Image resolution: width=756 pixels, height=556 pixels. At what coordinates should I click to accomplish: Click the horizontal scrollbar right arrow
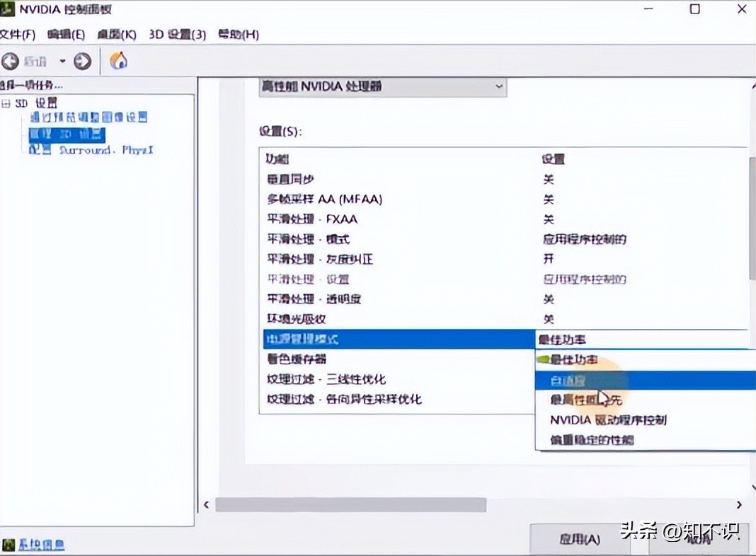[739, 505]
